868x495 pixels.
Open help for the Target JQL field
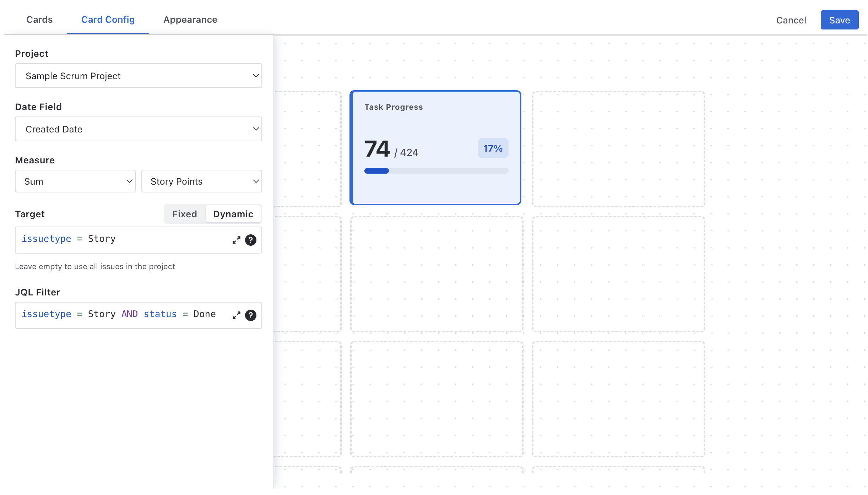pyautogui.click(x=251, y=240)
